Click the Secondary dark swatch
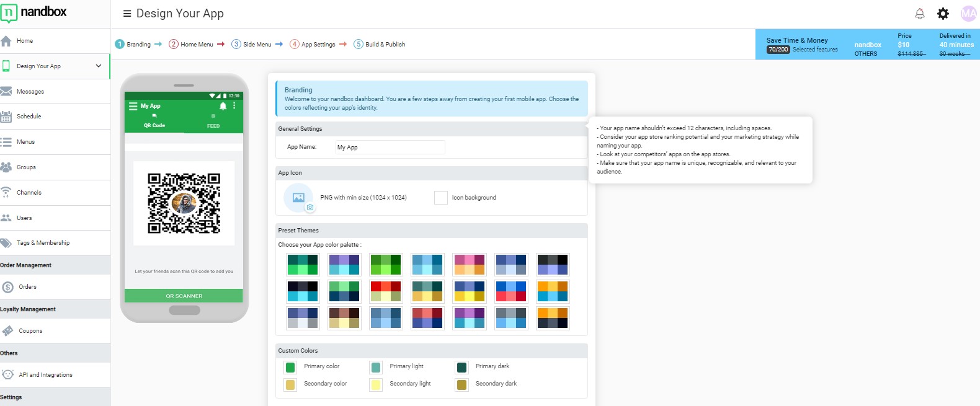This screenshot has height=406, width=980. tap(462, 385)
